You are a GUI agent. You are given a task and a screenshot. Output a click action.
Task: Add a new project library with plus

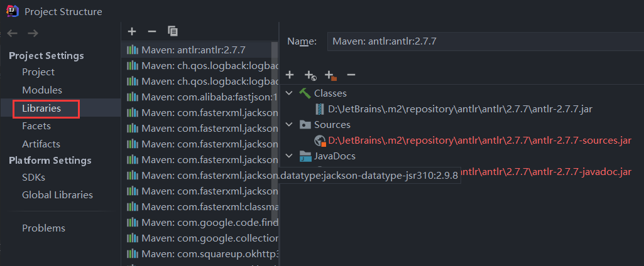tap(132, 31)
